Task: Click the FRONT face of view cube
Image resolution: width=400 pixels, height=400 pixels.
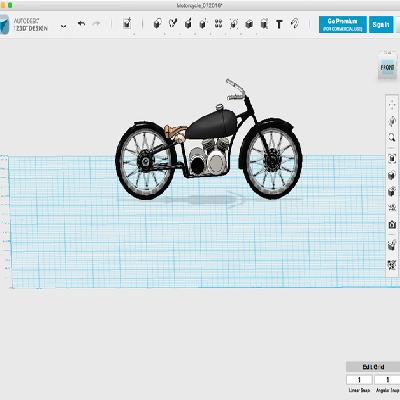Action: (x=387, y=68)
